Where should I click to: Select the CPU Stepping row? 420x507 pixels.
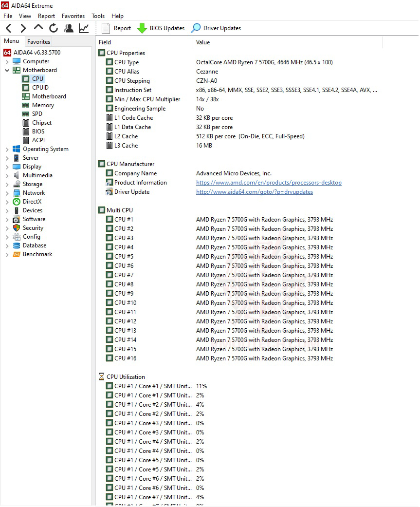tap(238, 81)
